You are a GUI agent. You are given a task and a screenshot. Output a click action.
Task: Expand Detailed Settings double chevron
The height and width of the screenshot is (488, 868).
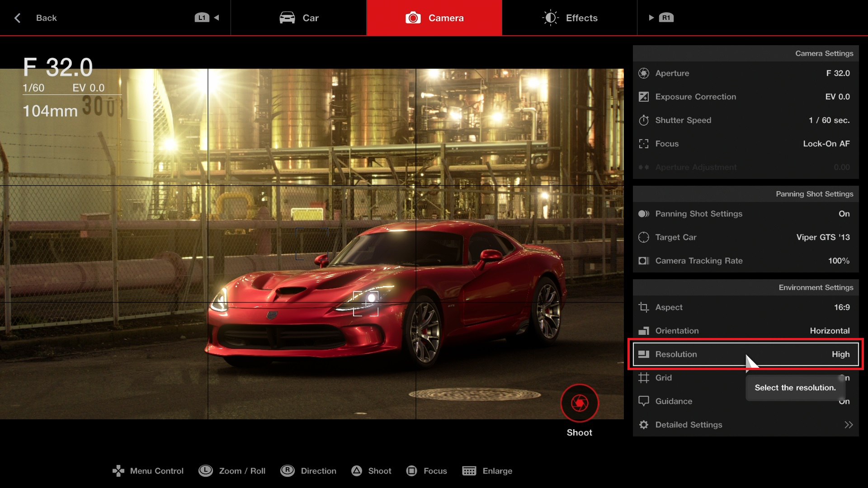[848, 425]
